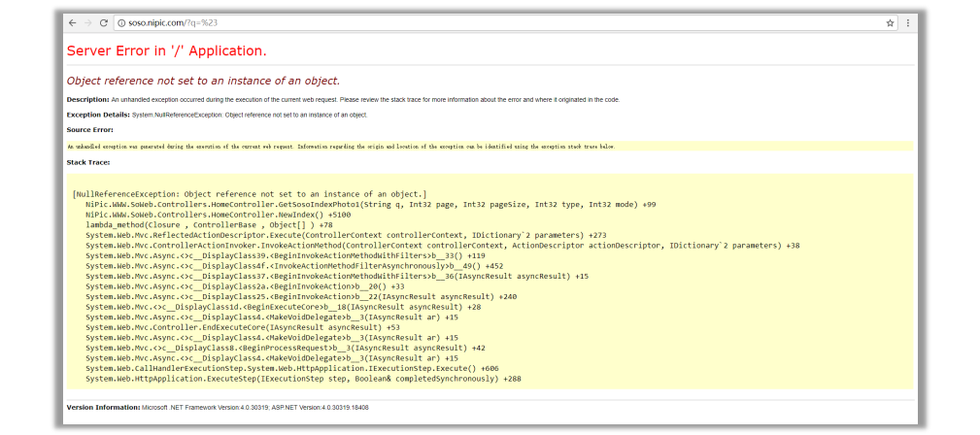Click the HttpApplication.ExecuteStep +288 line
This screenshot has width=980, height=435.
click(x=303, y=378)
